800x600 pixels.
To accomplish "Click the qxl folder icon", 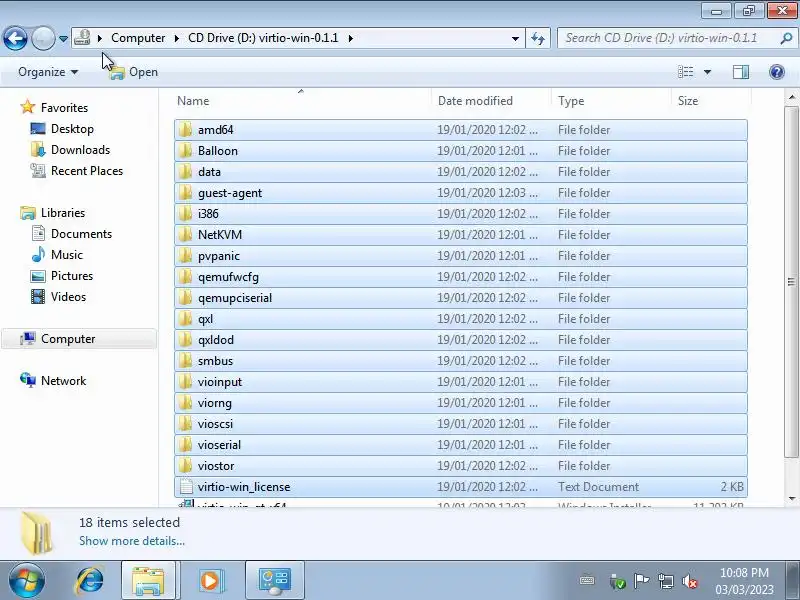I will pyautogui.click(x=186, y=319).
